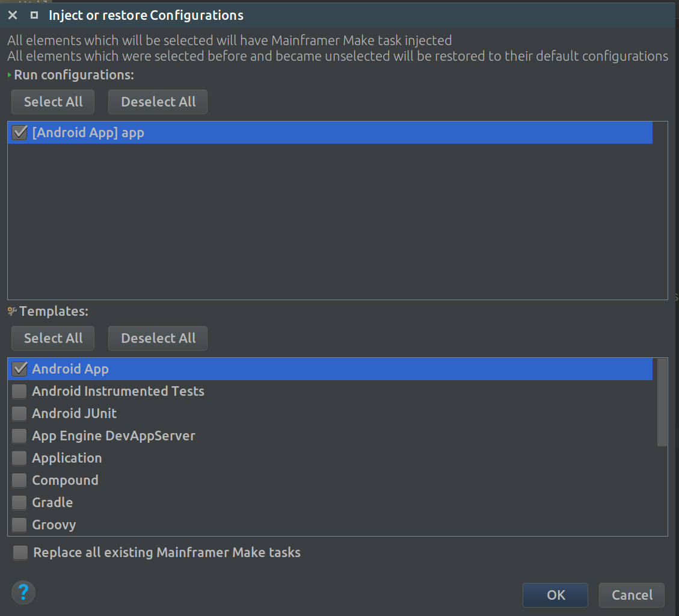Toggle the Groovy template checkbox

click(20, 525)
